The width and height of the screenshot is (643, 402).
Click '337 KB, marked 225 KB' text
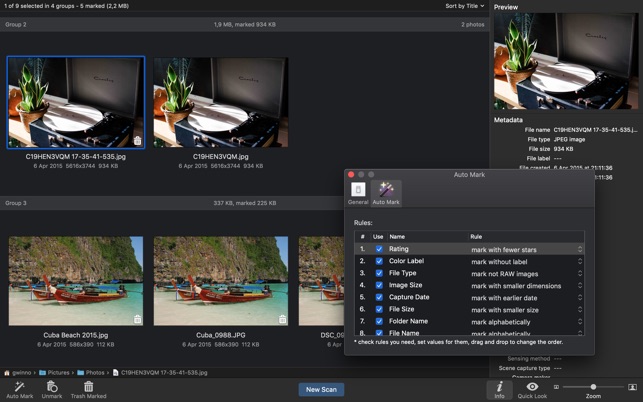point(244,203)
